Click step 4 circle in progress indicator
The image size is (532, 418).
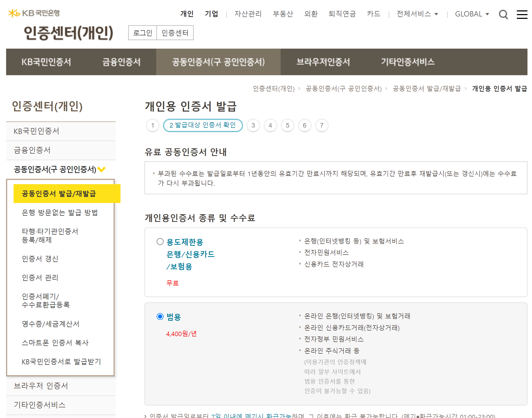tap(270, 125)
